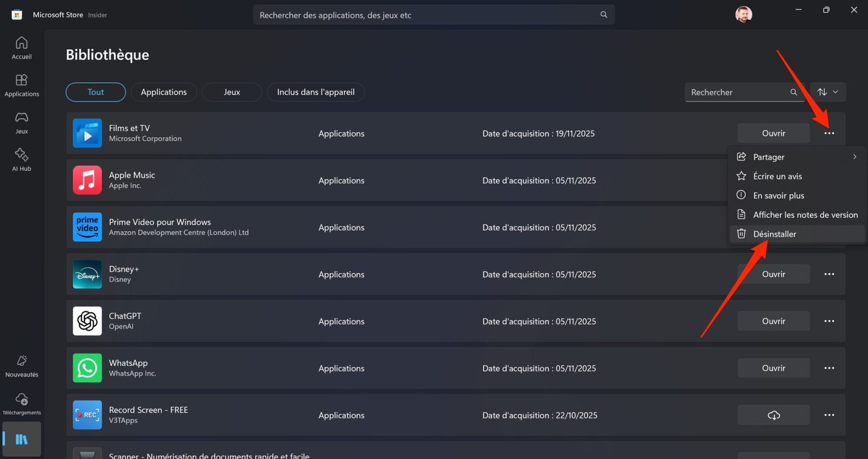Click the cloud download icon for Record Screen
The image size is (868, 459).
pos(773,415)
